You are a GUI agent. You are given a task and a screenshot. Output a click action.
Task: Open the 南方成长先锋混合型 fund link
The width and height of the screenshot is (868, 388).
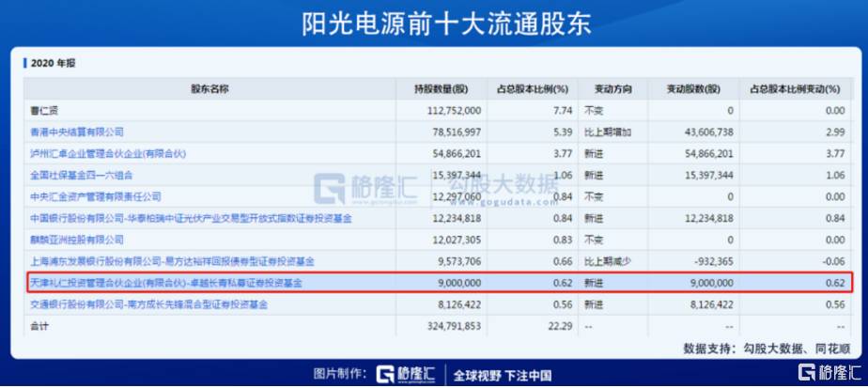click(x=149, y=304)
